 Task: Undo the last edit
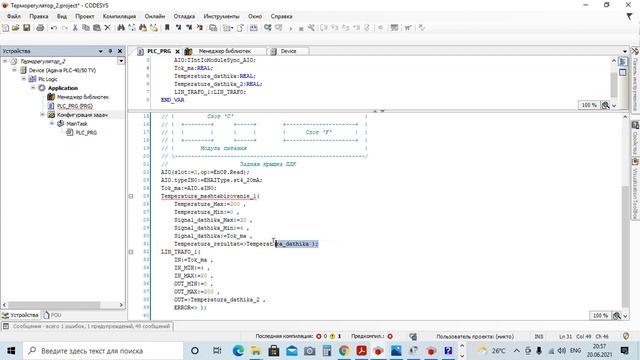tap(53, 28)
